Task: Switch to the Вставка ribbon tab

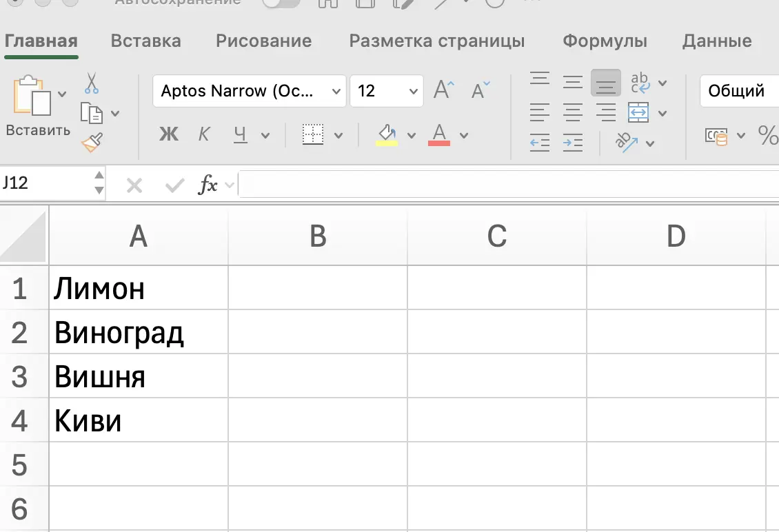Action: tap(145, 41)
